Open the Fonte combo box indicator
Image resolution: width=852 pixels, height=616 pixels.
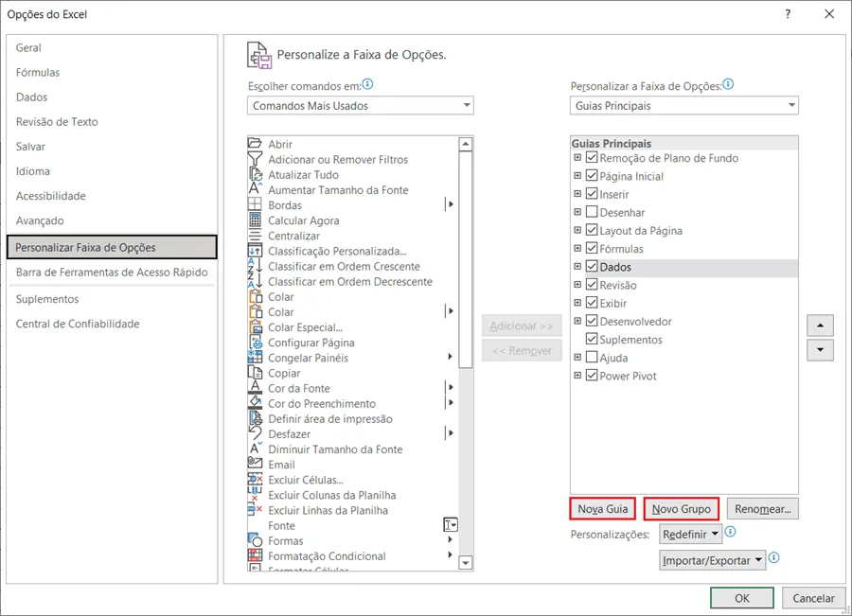[451, 525]
